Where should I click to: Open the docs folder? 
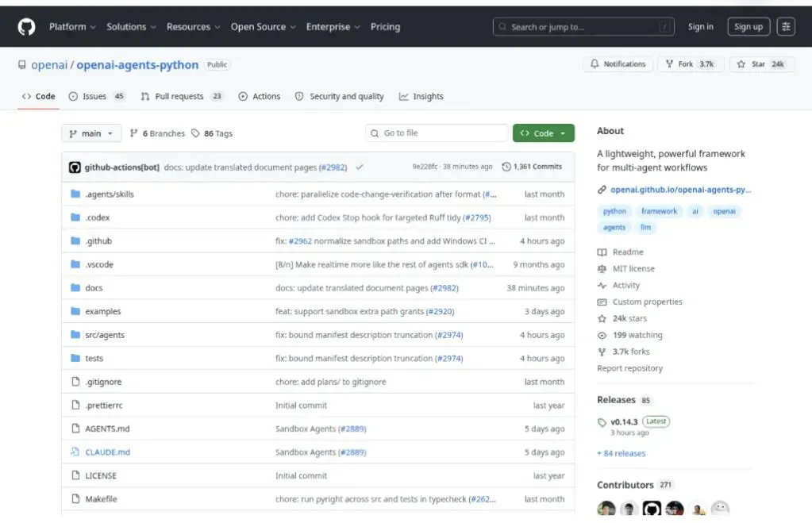[94, 288]
